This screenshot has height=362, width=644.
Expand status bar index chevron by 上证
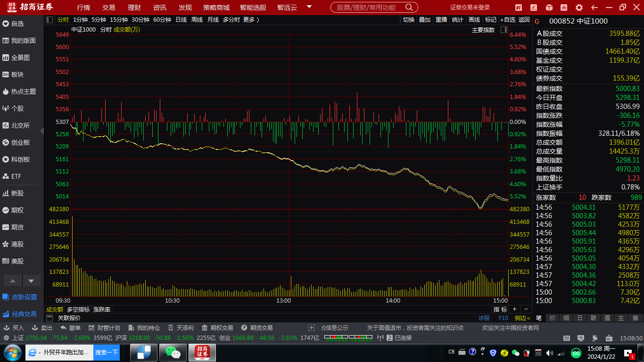pos(6,338)
